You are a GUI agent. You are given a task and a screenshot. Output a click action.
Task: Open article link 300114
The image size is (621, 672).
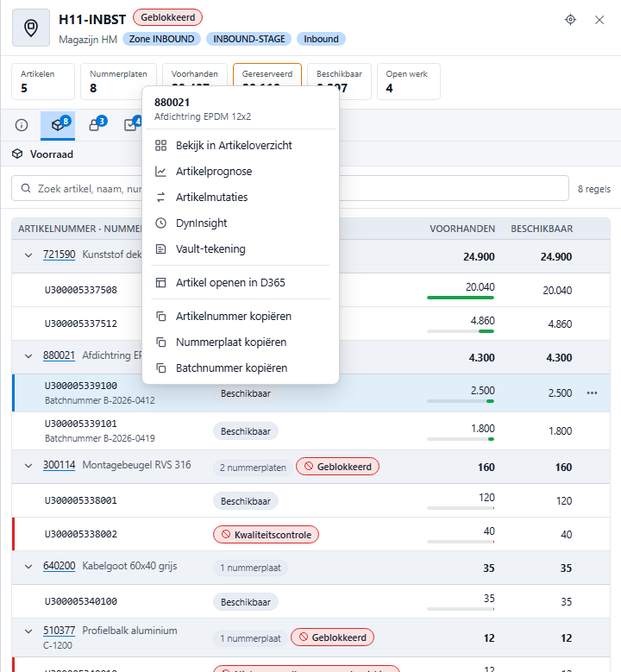[60, 465]
